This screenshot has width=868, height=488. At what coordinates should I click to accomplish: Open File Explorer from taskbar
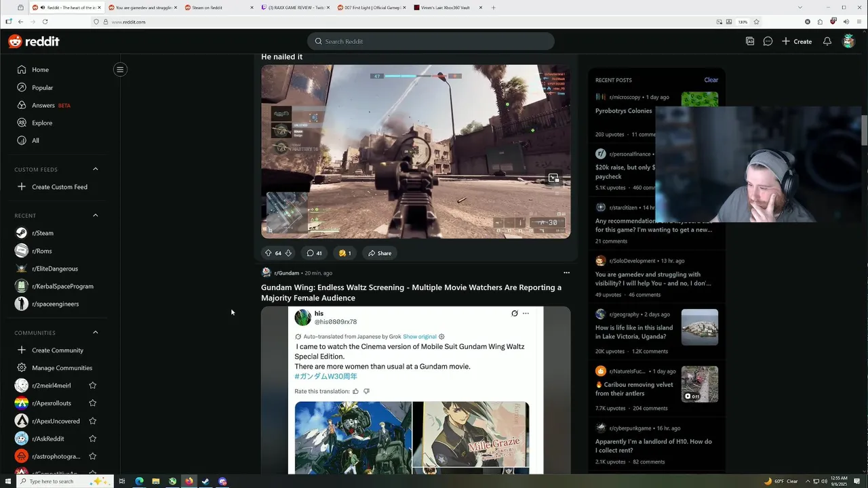point(155,481)
